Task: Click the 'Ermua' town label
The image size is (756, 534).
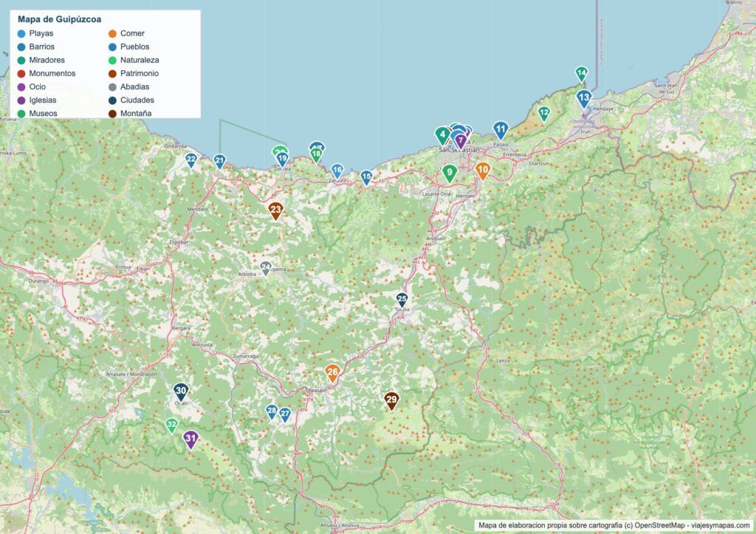Action: pyautogui.click(x=123, y=267)
